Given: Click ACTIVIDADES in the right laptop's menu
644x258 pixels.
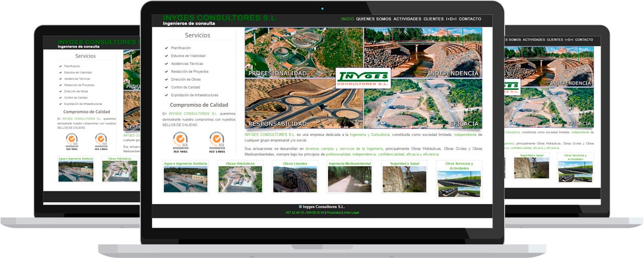Looking at the screenshot, I should tap(534, 40).
